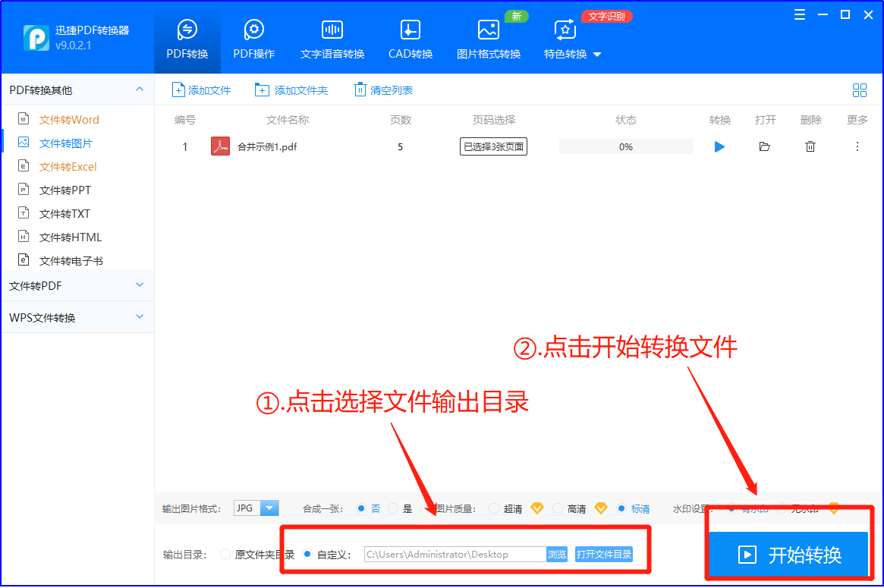This screenshot has height=588, width=884.
Task: Select 文件转Excel in sidebar
Action: (x=68, y=167)
